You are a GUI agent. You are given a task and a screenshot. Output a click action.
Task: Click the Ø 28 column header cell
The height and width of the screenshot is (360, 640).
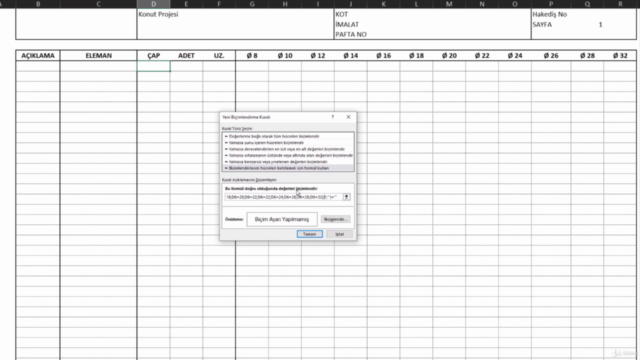[587, 56]
